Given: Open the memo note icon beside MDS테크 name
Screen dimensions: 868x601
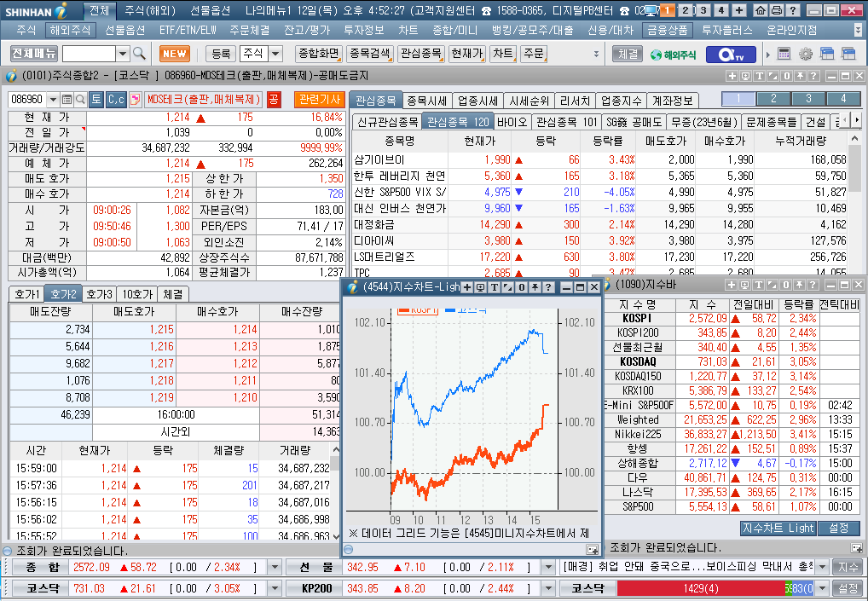Looking at the screenshot, I should point(136,100).
